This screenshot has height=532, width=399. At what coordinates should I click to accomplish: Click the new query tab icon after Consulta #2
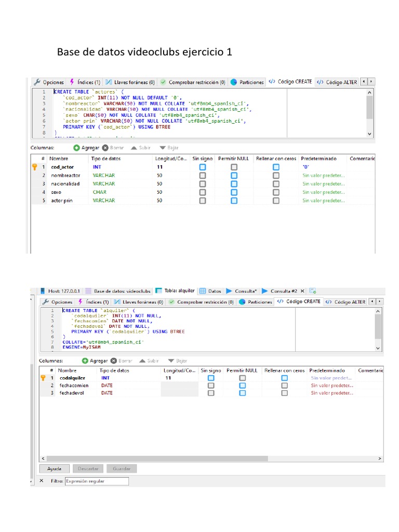click(313, 291)
